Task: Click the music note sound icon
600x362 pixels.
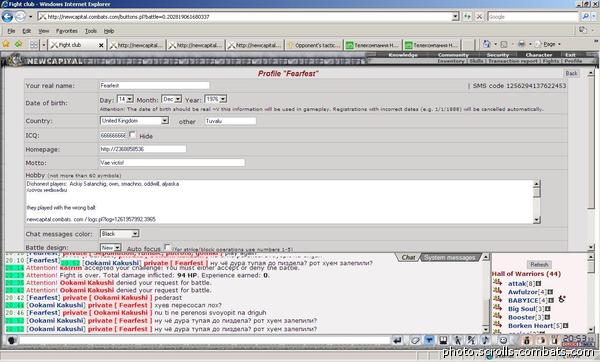Action: (485, 340)
